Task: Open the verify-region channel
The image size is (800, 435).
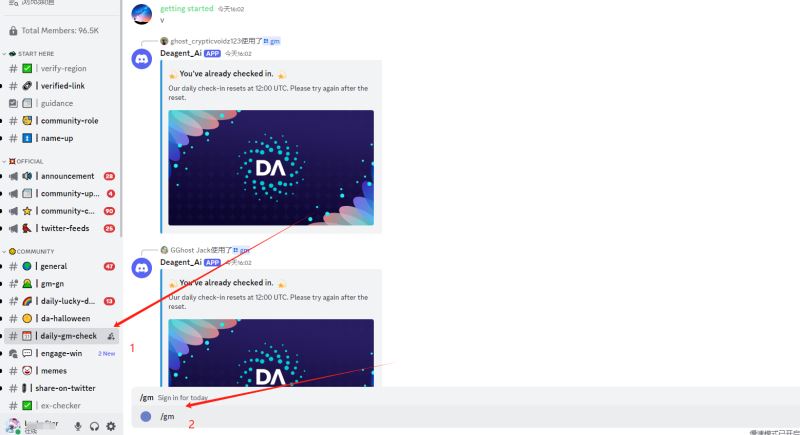Action: click(61, 68)
